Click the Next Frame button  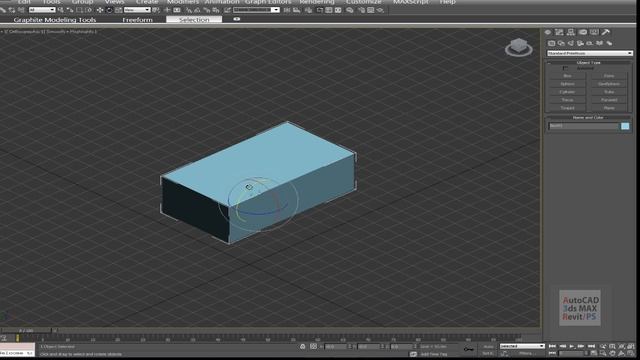pos(581,346)
